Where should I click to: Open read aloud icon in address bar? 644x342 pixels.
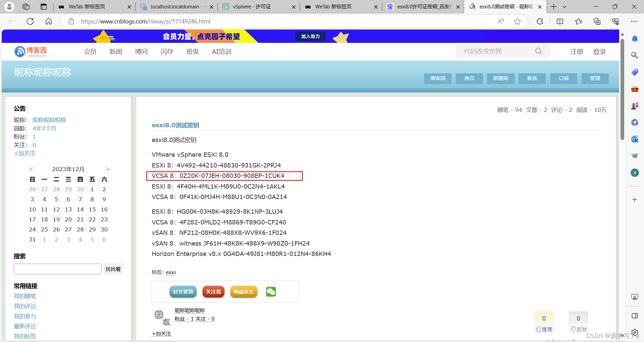(x=501, y=21)
